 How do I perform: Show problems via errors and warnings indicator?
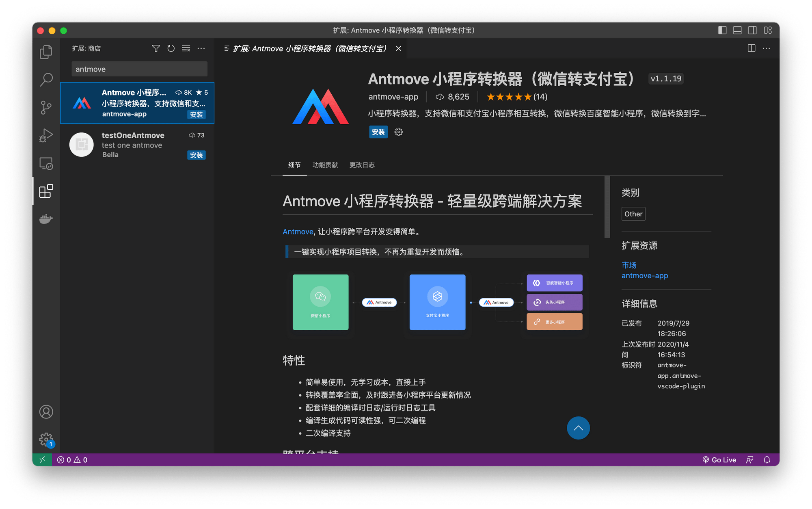72,459
